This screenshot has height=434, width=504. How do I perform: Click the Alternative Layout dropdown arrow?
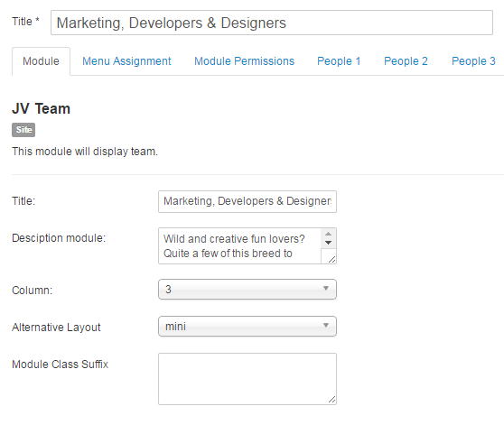pos(326,325)
